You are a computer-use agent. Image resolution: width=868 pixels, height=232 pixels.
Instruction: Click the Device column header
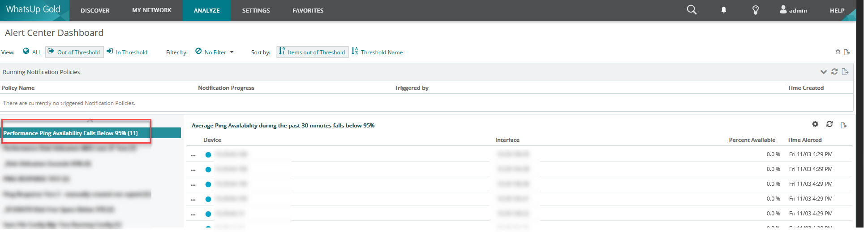212,140
